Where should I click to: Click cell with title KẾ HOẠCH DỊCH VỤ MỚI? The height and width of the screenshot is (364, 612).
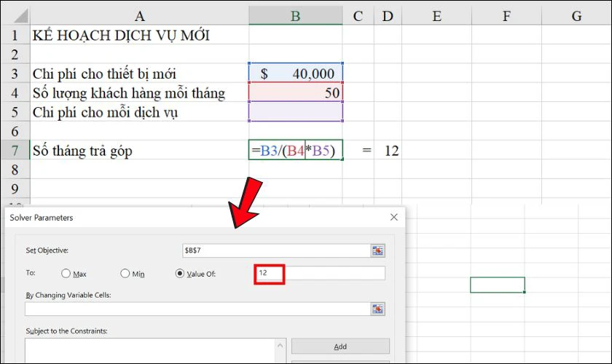tap(139, 35)
